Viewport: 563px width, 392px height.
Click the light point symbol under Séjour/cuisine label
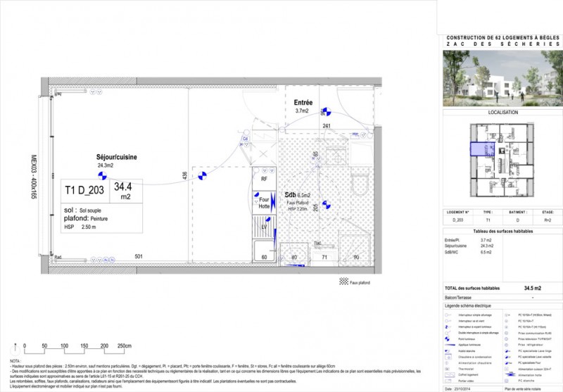(102, 175)
